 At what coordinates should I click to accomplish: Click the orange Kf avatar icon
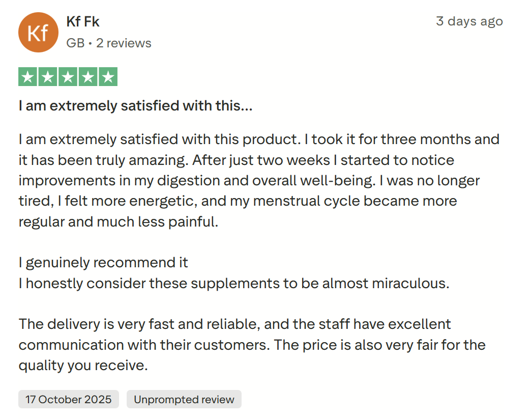click(38, 33)
